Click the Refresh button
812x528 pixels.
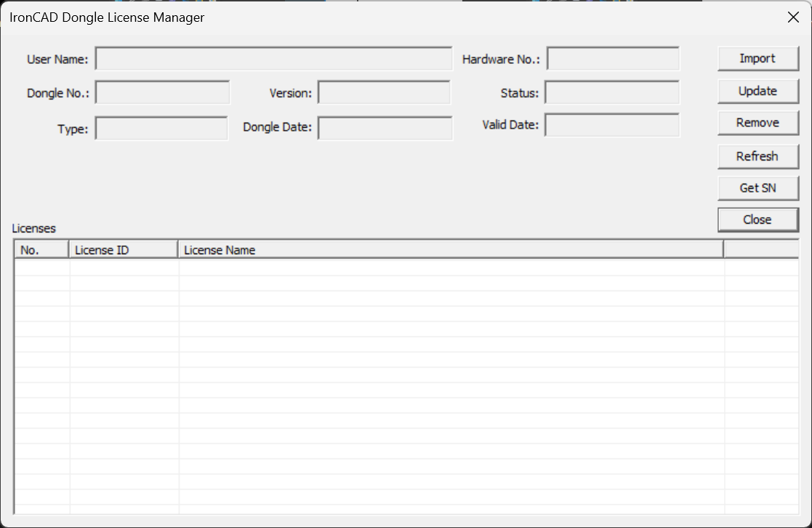(757, 156)
